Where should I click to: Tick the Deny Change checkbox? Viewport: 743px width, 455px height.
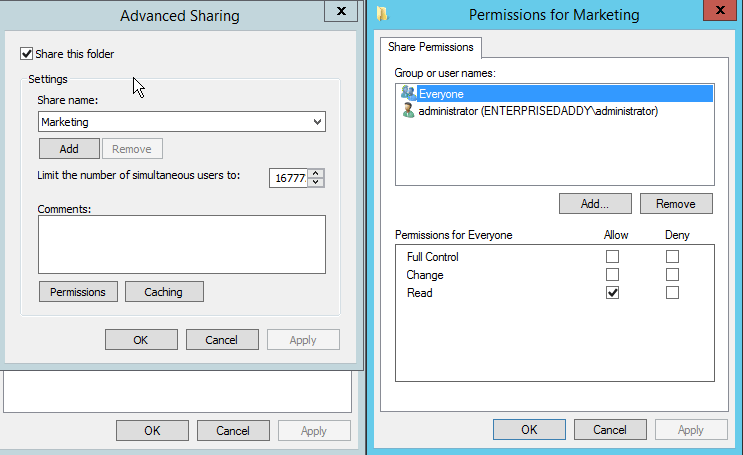672,275
